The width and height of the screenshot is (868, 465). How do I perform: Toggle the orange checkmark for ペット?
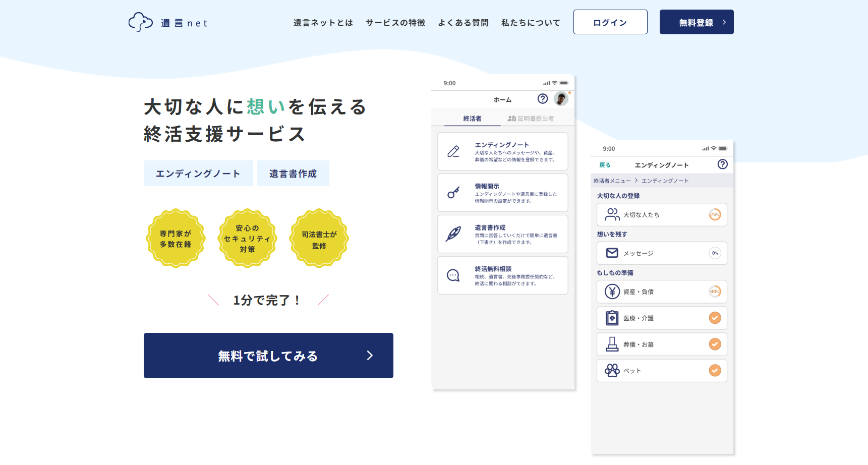point(715,371)
